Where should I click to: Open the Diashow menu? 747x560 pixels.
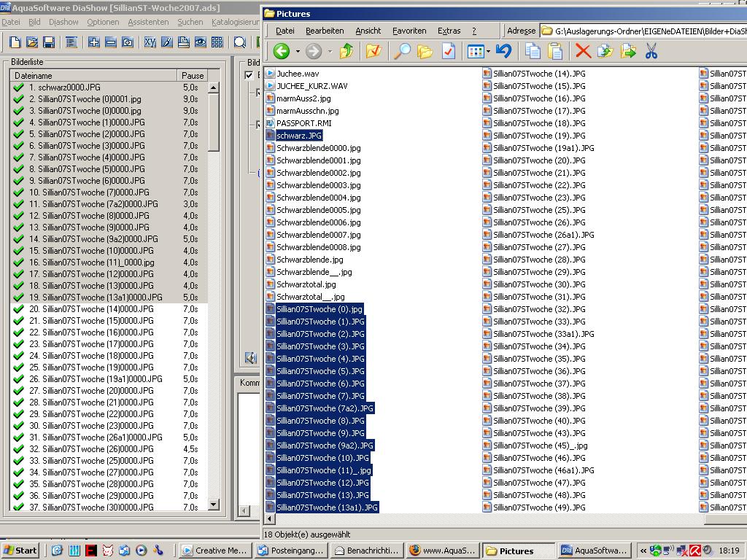(x=63, y=23)
